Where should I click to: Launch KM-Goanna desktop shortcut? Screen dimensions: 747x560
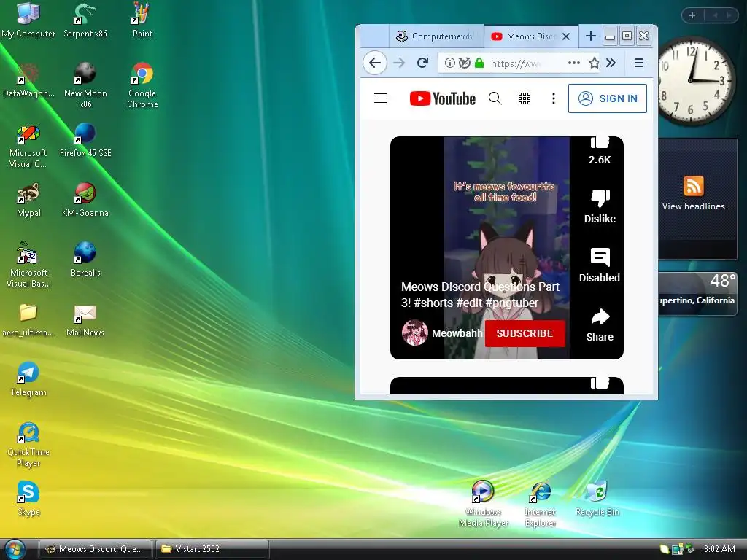click(85, 200)
